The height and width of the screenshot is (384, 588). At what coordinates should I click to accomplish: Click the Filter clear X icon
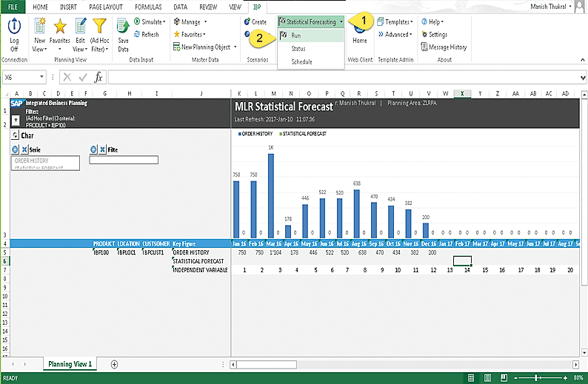pos(103,149)
